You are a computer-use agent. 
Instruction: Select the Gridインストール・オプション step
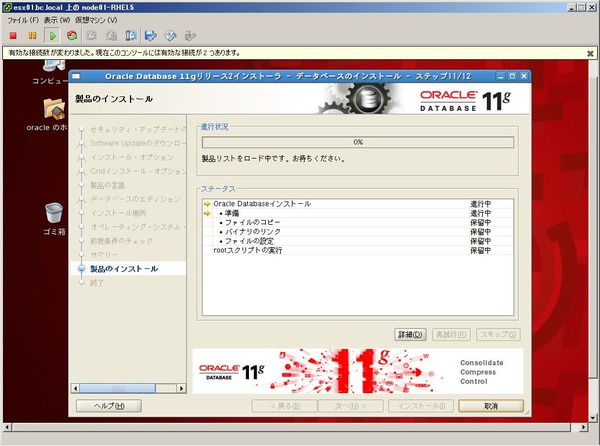tap(138, 171)
